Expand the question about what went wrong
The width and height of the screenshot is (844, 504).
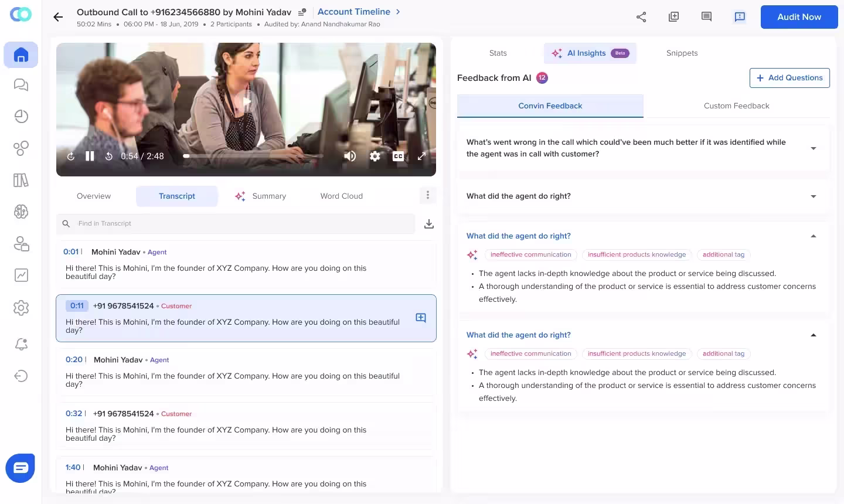tap(813, 148)
